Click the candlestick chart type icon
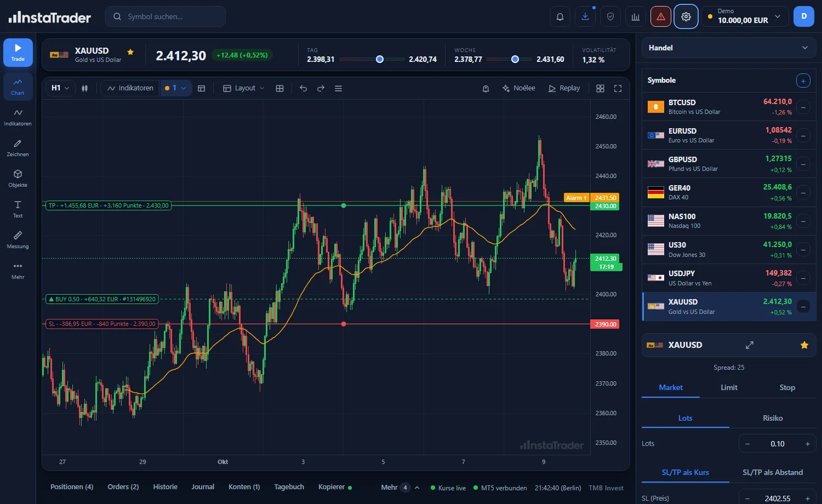Viewport: 822px width, 504px height. [x=85, y=88]
